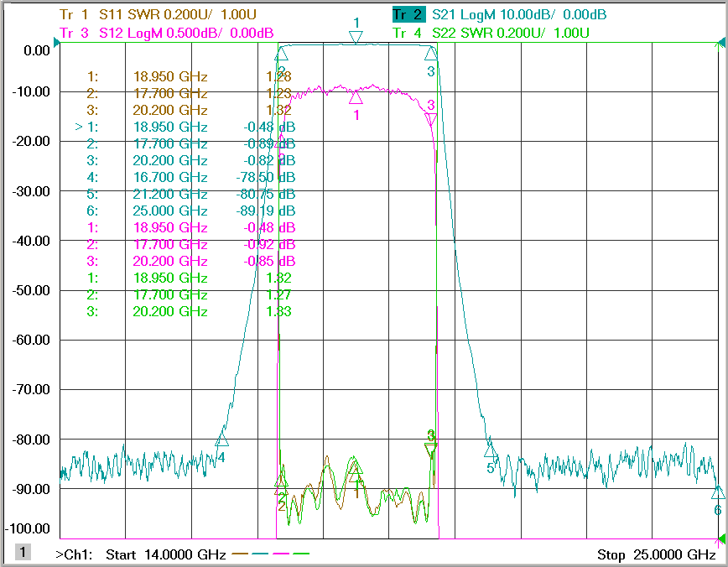Click magenta marker 1 on the S12 trace

point(356,97)
